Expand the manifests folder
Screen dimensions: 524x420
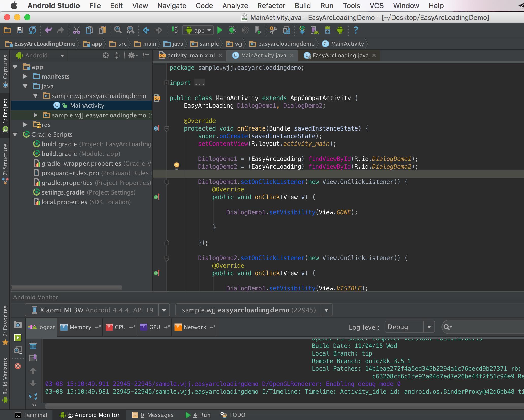[25, 76]
